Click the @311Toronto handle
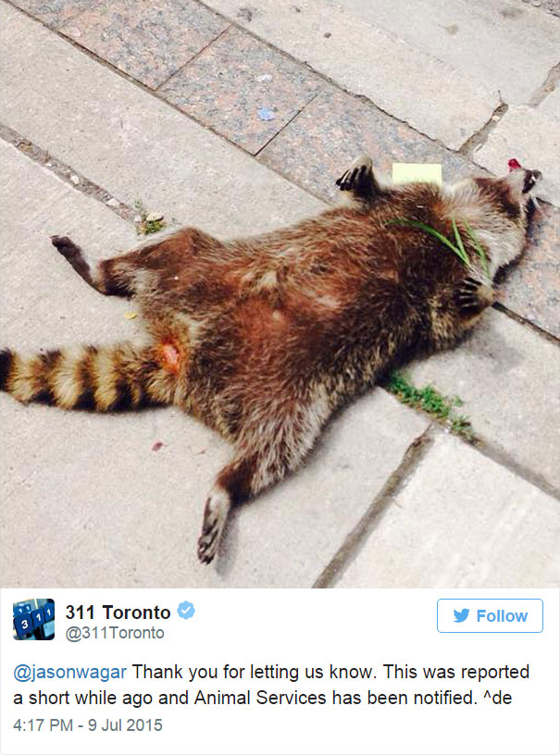This screenshot has width=560, height=755. [x=115, y=633]
